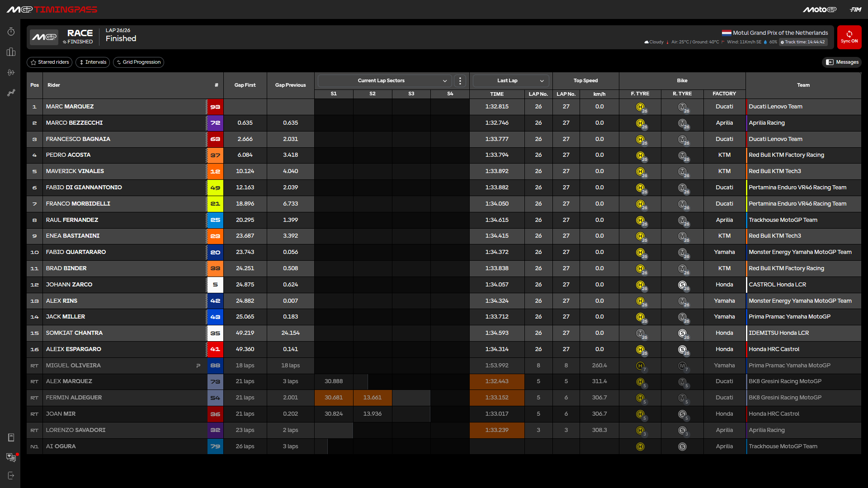
Task: Open the intervals comparison sidebar icon
Action: tap(11, 72)
